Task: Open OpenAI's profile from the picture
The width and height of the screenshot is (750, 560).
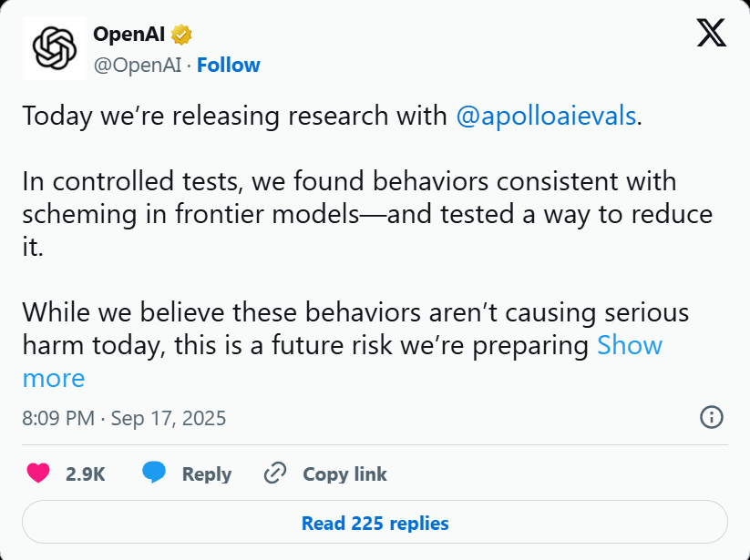Action: click(54, 46)
